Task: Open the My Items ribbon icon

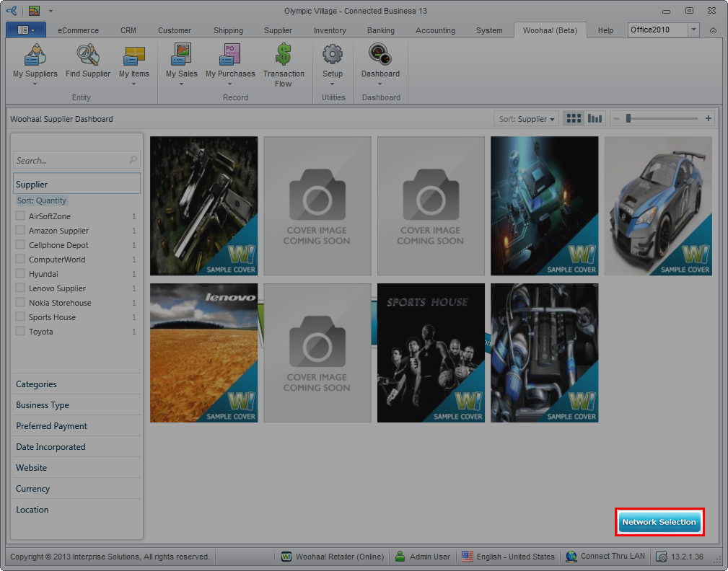Action: pyautogui.click(x=133, y=56)
